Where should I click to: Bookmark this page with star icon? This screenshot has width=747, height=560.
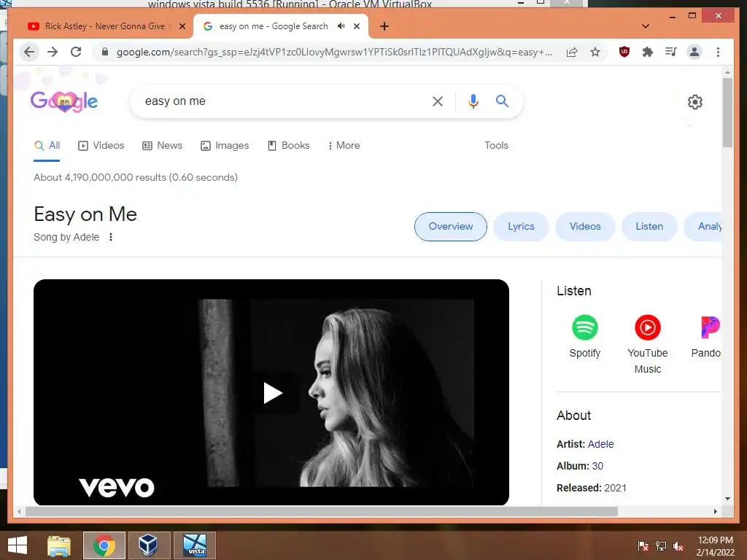click(595, 52)
